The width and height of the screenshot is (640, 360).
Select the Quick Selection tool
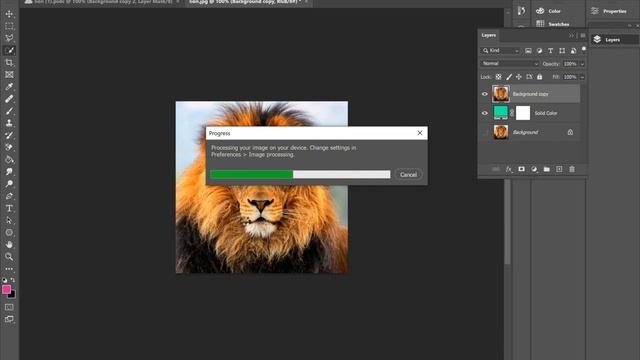click(9, 50)
